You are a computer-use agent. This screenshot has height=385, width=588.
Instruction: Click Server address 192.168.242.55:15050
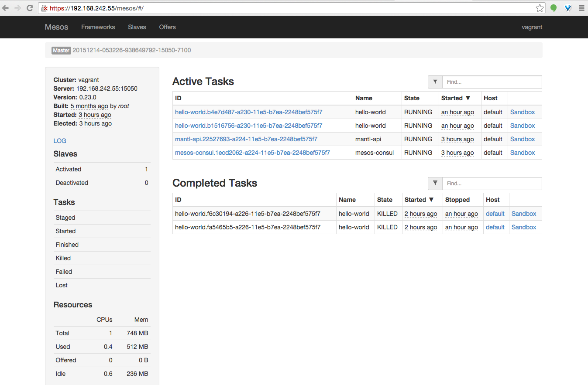[107, 89]
